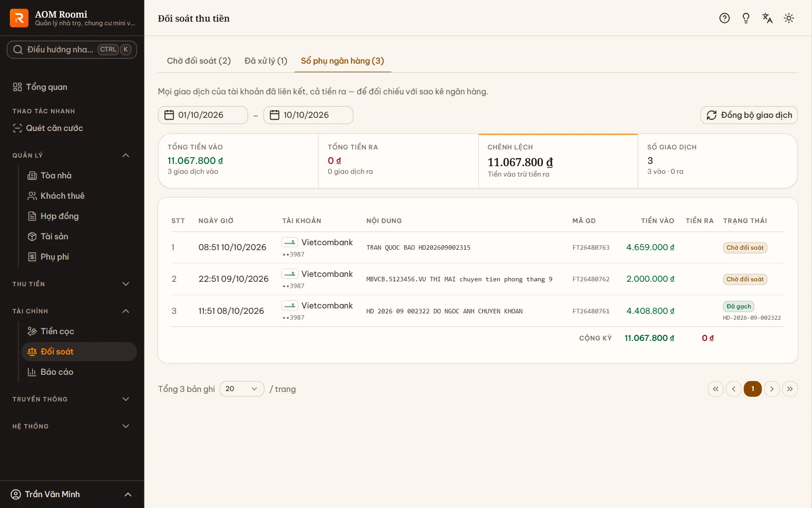Viewport: 812px width, 508px height.
Task: Open the help question mark icon
Action: click(x=724, y=18)
